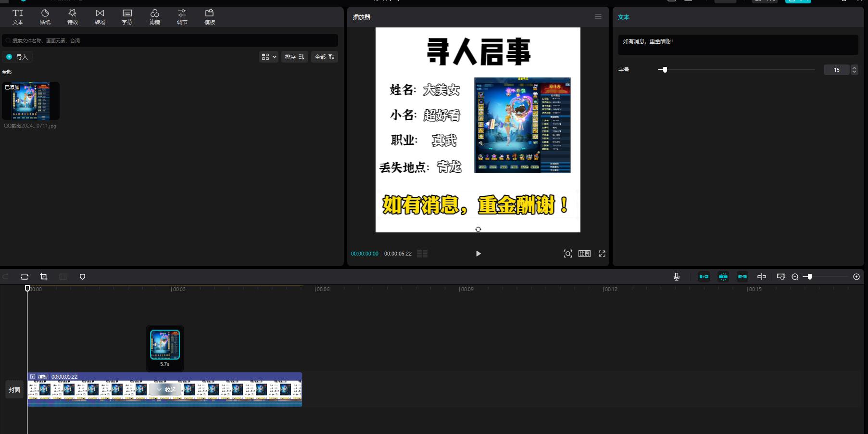Click the fit-timeline-to-window ruler icon

click(x=781, y=277)
